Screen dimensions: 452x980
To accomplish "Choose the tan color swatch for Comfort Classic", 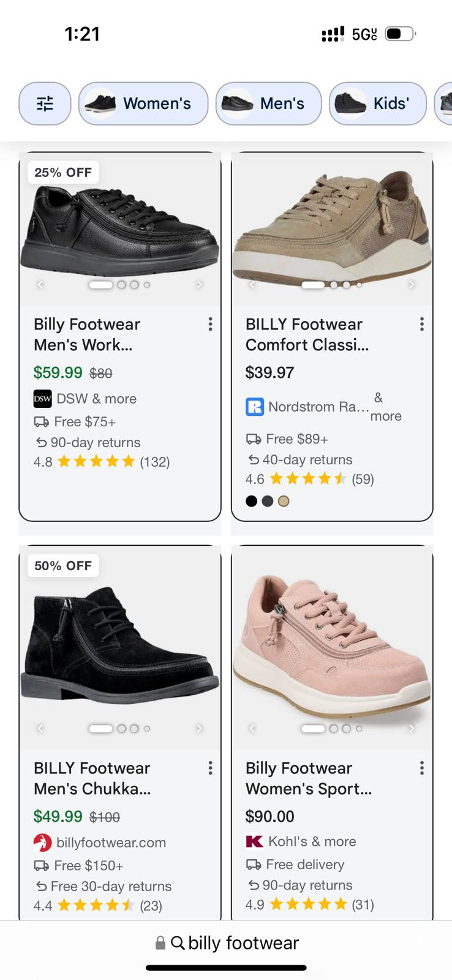I will click(x=283, y=501).
